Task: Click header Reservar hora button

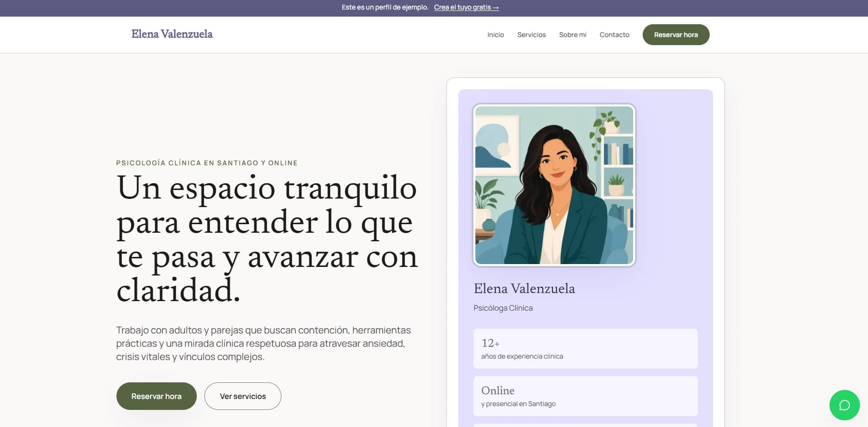Action: click(676, 35)
